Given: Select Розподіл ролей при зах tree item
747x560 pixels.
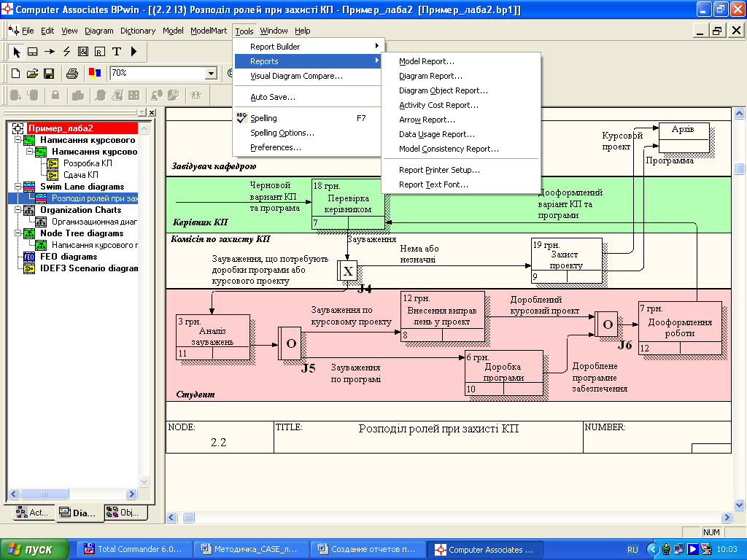Looking at the screenshot, I should point(94,198).
